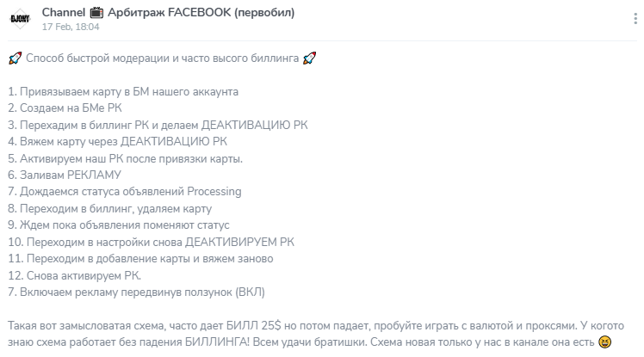Click the rocket emoji after 'биллинга'
The width and height of the screenshot is (644, 357).
tap(309, 58)
